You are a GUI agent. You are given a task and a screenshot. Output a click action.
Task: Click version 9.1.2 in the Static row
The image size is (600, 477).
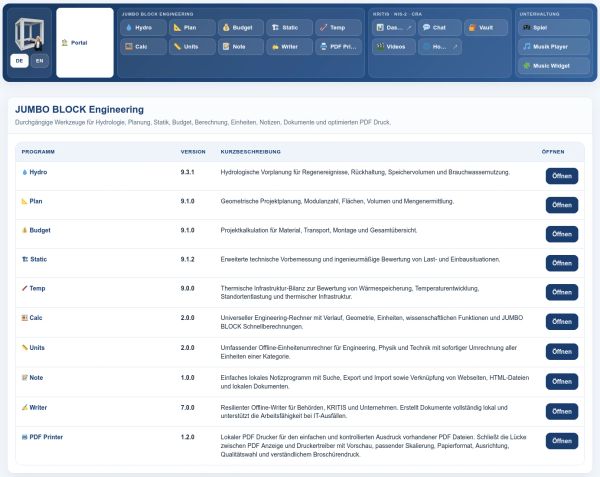point(188,259)
